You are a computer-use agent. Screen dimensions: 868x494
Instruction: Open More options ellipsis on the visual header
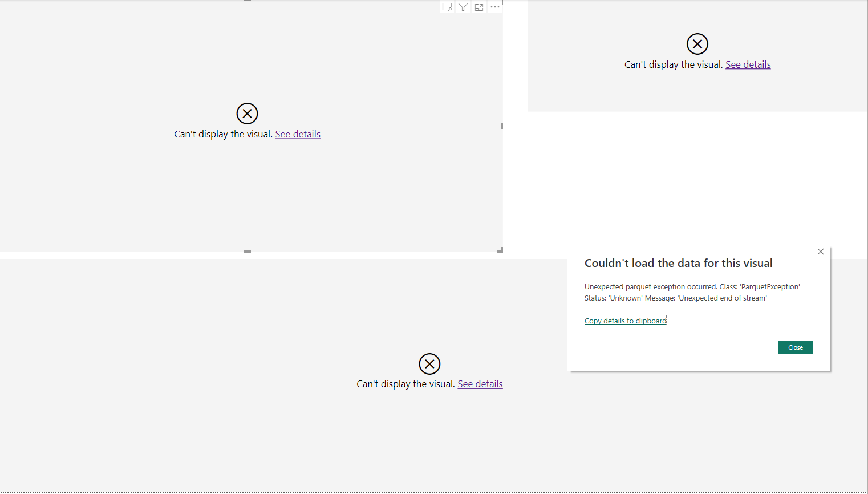click(x=495, y=7)
